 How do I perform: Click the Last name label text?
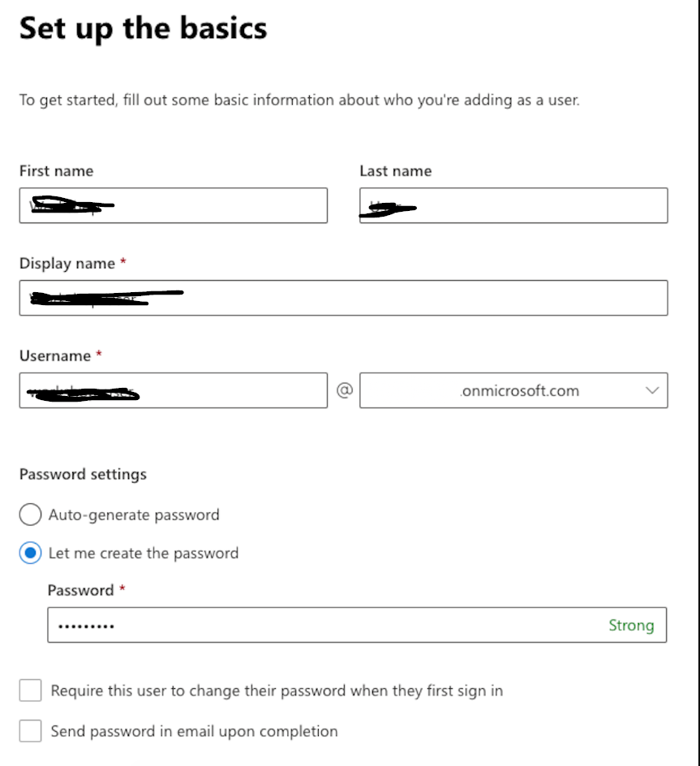tap(395, 171)
